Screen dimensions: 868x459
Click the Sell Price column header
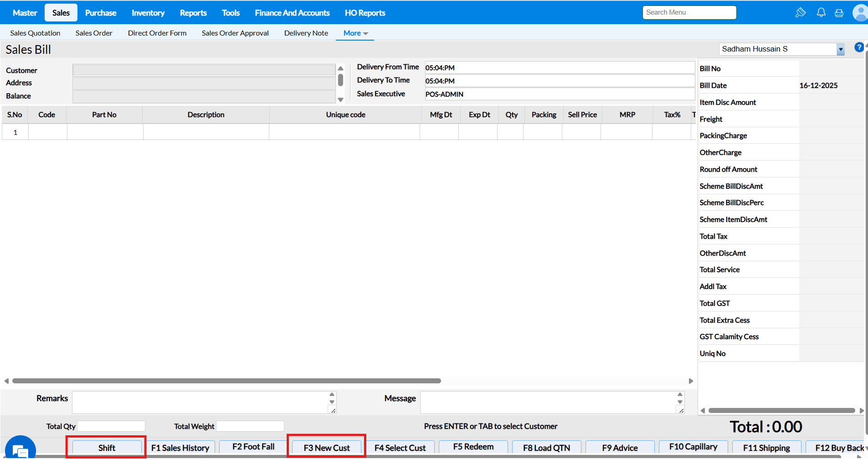coord(582,115)
